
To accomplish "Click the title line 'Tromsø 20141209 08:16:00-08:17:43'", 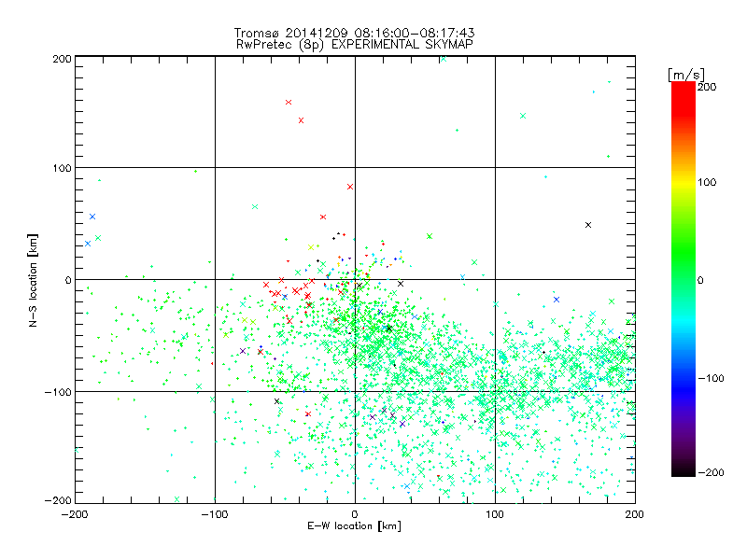I will pos(354,33).
